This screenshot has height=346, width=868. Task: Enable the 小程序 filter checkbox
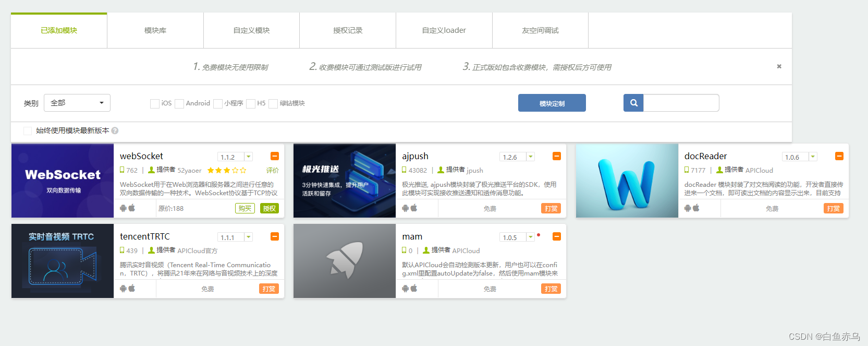tap(218, 103)
